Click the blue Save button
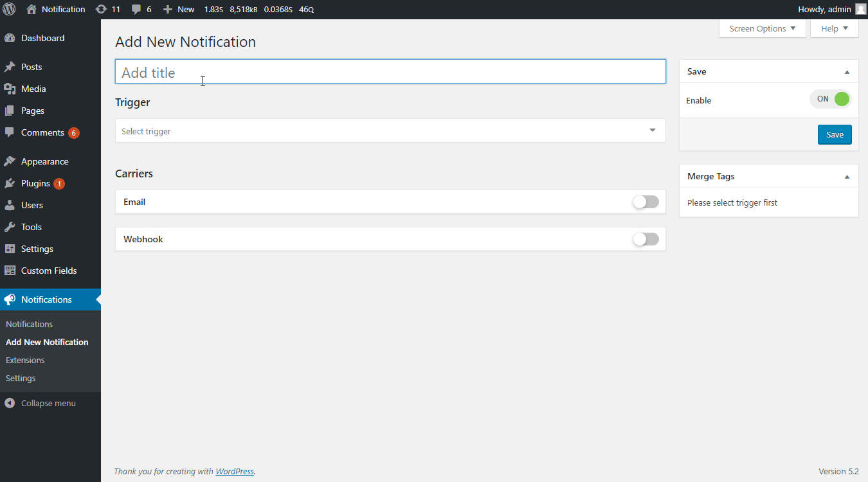868x482 pixels. 835,134
